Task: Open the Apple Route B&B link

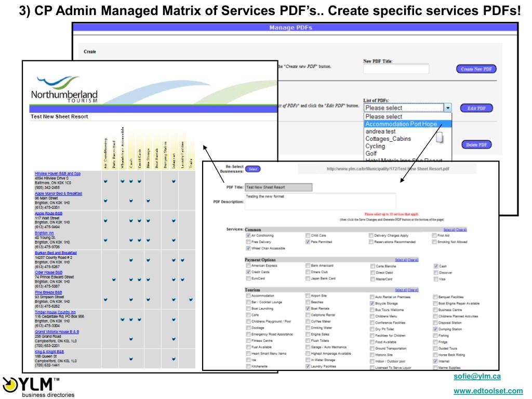Action: [48, 214]
